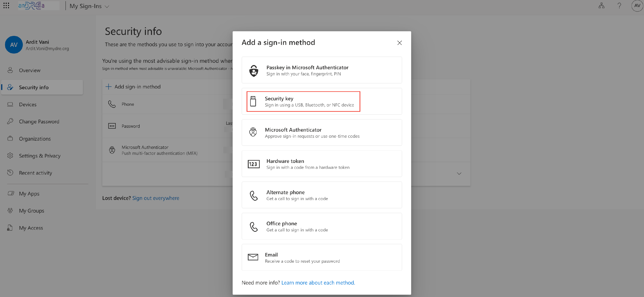The image size is (644, 297).
Task: Open Change Password in the sidebar
Action: 39,122
